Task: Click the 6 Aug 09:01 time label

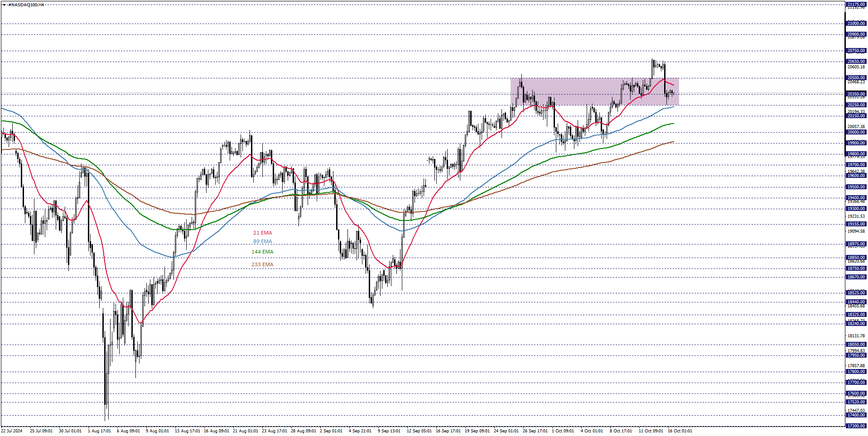Action: pyautogui.click(x=128, y=431)
